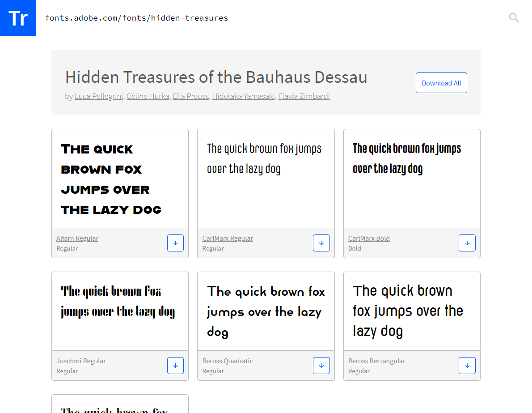Click the 'Regular' style label under Reross Quadratic

(x=213, y=371)
